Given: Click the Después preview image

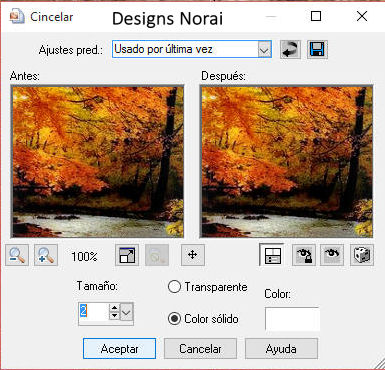Looking at the screenshot, I should pyautogui.click(x=286, y=161).
